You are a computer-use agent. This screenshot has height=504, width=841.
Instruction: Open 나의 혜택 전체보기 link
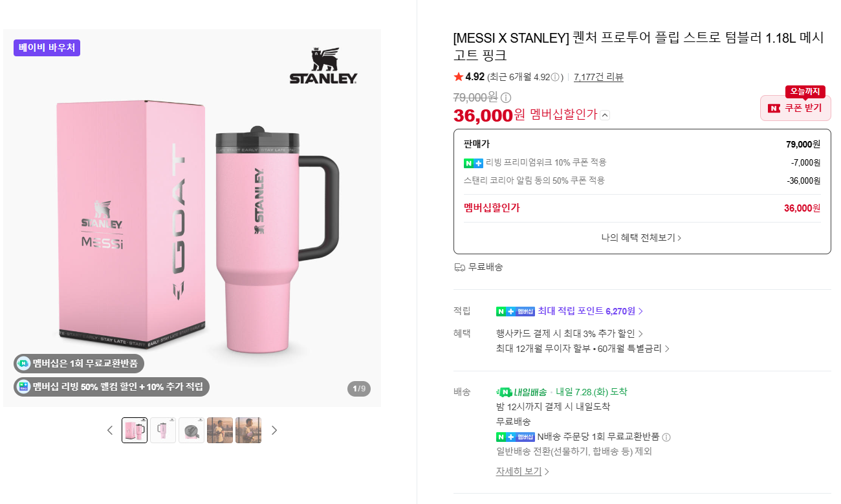(x=642, y=237)
